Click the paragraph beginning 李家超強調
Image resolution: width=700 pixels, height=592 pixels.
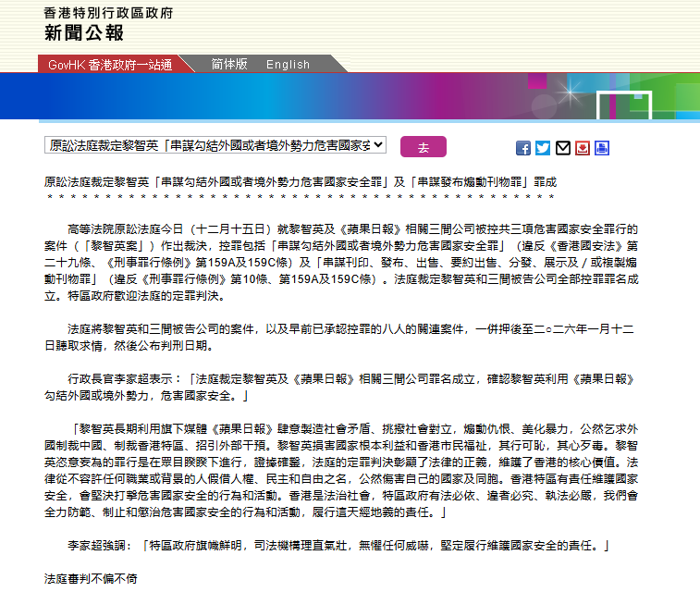tap(338, 547)
